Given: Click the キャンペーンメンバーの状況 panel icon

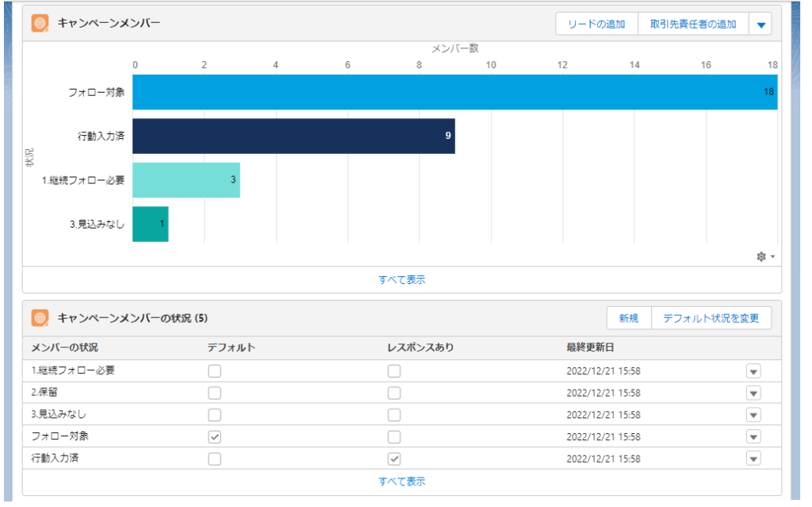Looking at the screenshot, I should coord(40,318).
